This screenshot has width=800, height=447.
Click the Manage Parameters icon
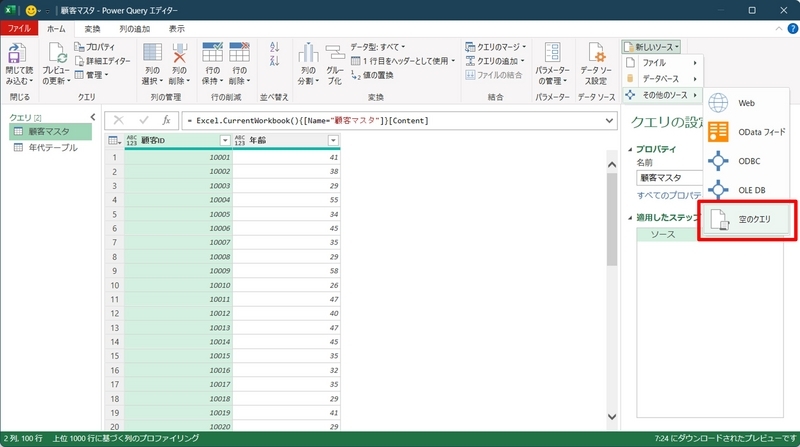(x=552, y=53)
